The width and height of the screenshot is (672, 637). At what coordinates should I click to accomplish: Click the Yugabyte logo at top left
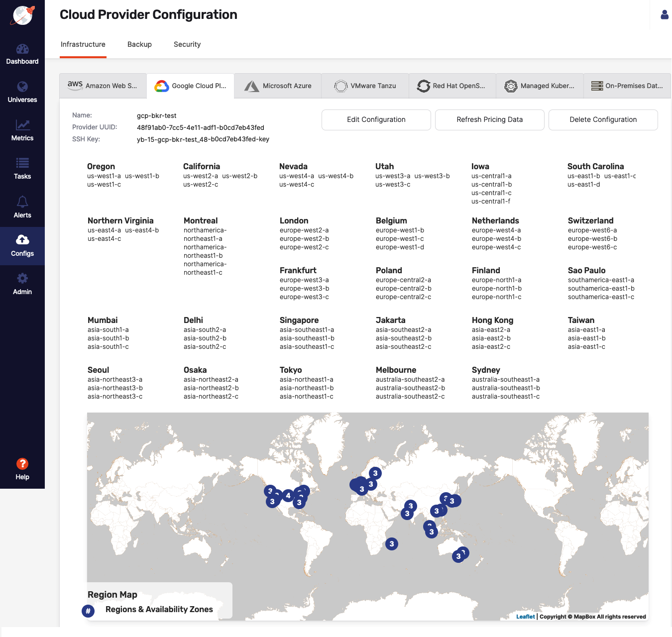point(22,15)
